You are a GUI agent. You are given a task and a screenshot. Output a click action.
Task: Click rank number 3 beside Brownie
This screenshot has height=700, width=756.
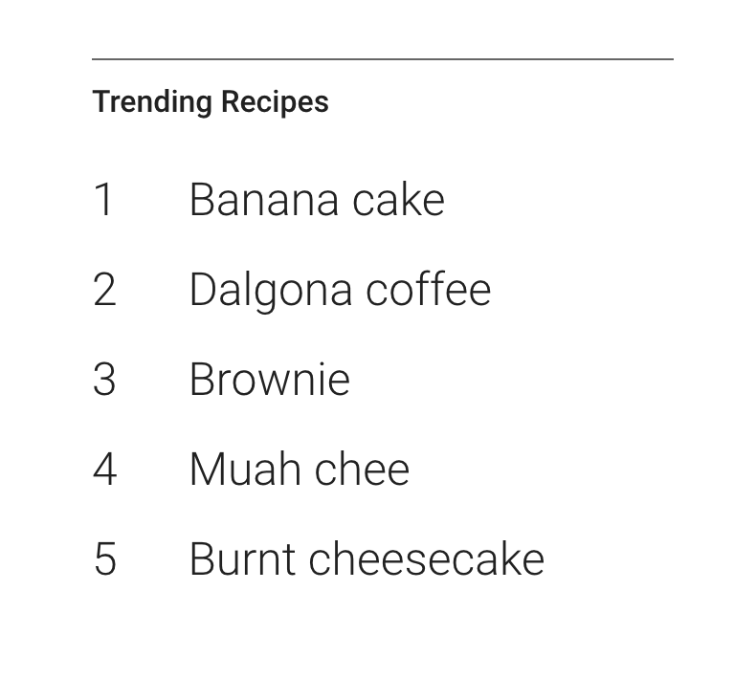104,380
